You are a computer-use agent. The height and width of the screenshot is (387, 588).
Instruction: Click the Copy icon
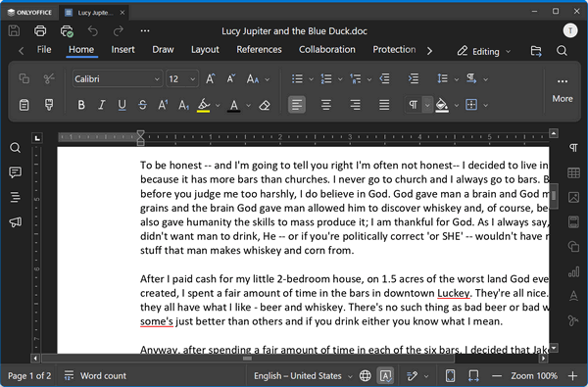[24, 78]
